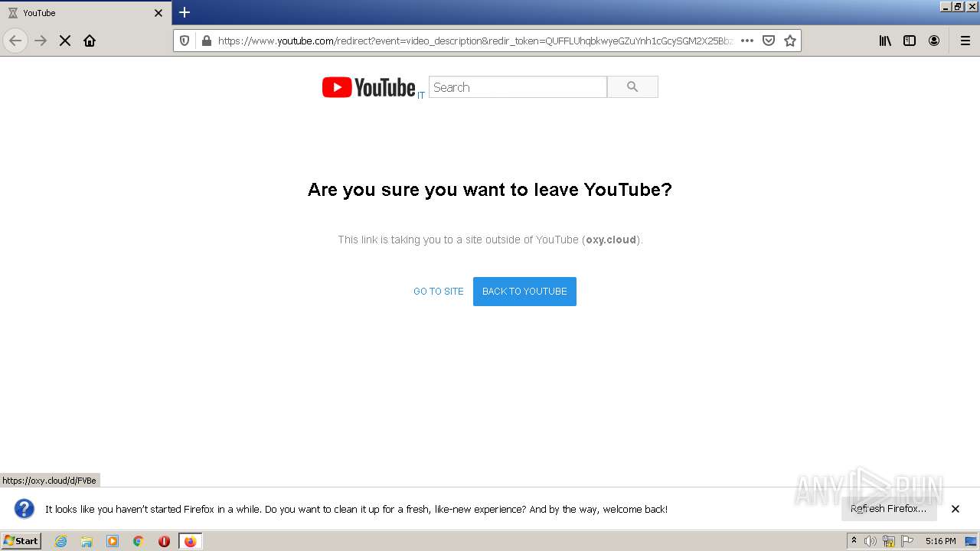Stop loading the current page

coord(65,41)
